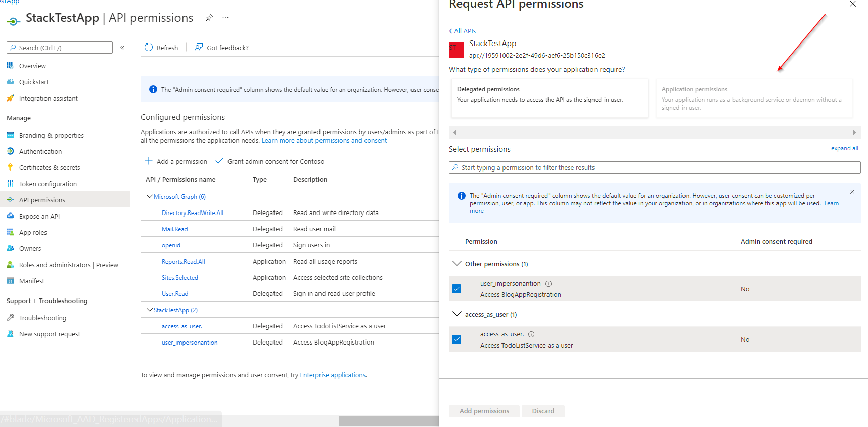
Task: Go to Certificates & secrets page
Action: point(50,167)
